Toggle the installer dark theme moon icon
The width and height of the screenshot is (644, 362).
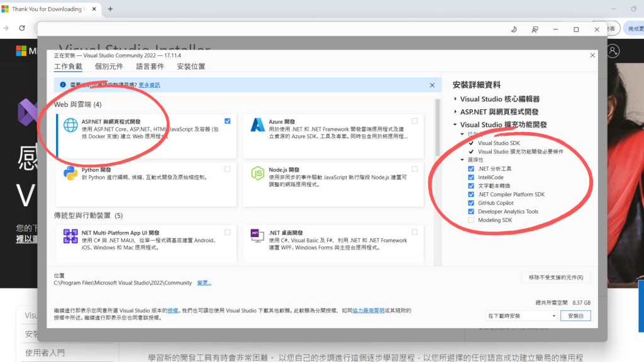(x=513, y=30)
